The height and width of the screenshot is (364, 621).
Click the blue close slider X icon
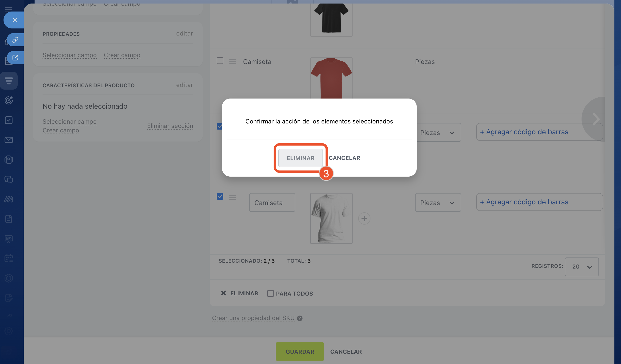pyautogui.click(x=15, y=20)
